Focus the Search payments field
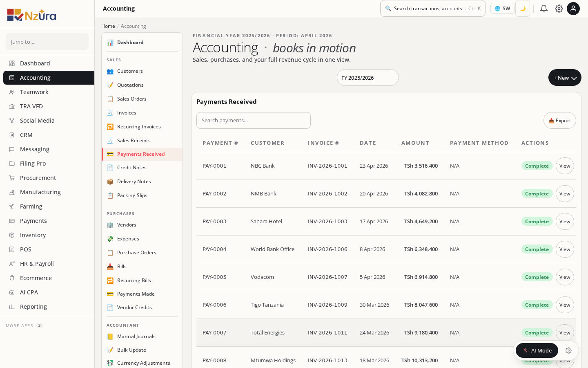Image resolution: width=588 pixels, height=368 pixels. coord(254,121)
